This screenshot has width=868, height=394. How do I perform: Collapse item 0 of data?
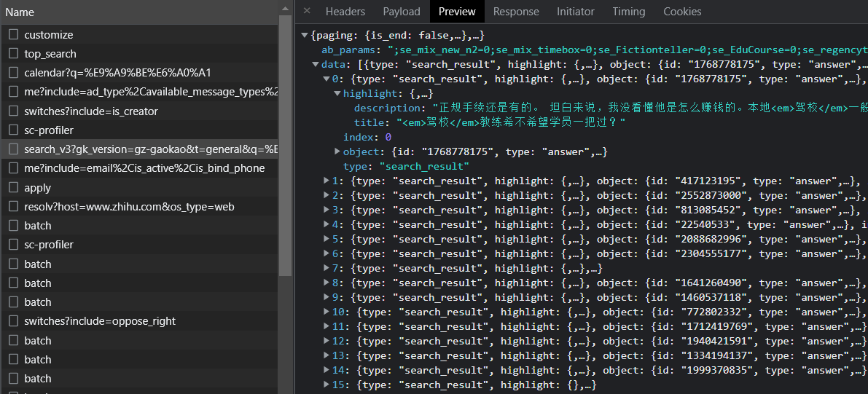tap(326, 79)
